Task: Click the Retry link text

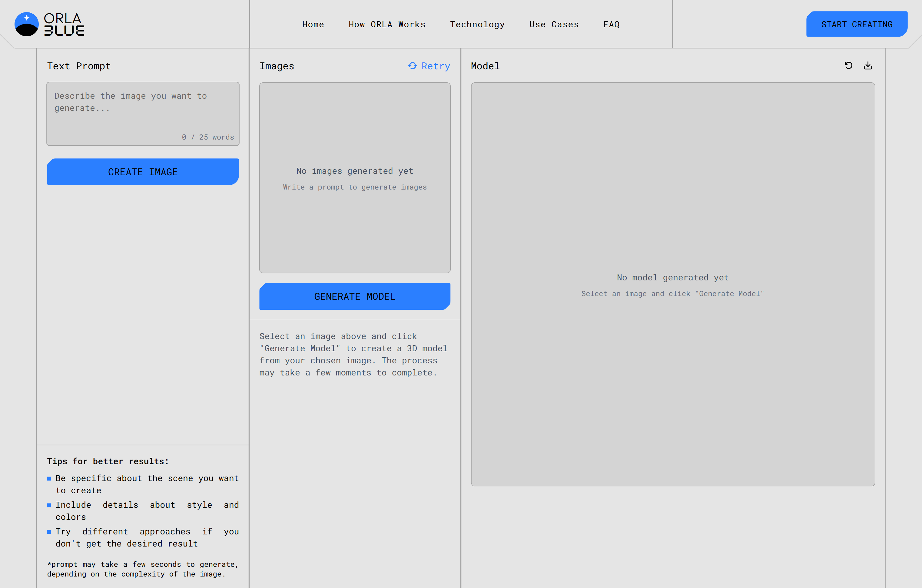Action: pos(436,66)
